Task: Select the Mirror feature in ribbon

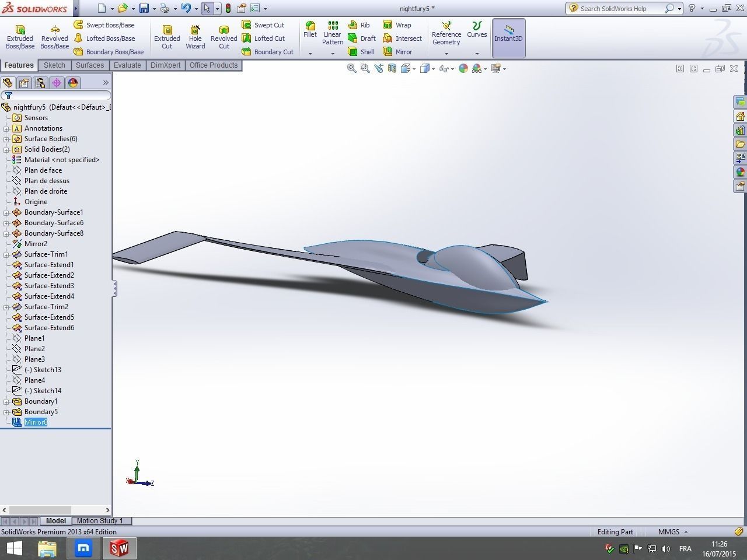Action: click(397, 52)
